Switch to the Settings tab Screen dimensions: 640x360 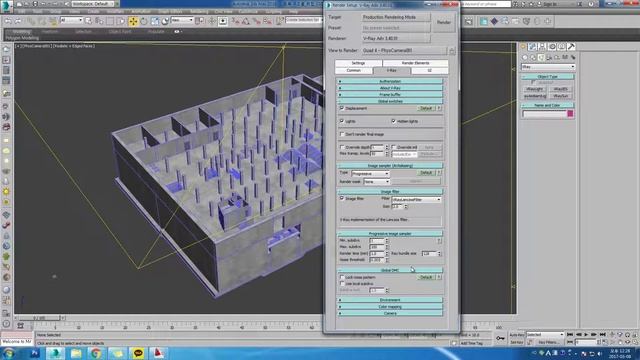pos(358,63)
